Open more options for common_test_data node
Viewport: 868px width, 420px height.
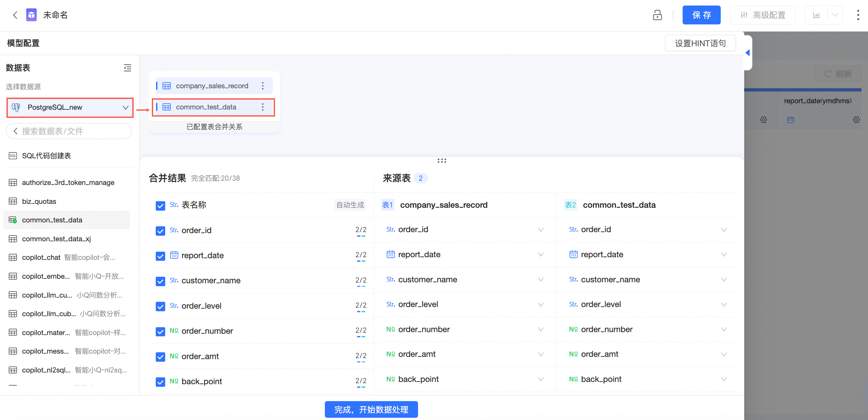[x=263, y=107]
